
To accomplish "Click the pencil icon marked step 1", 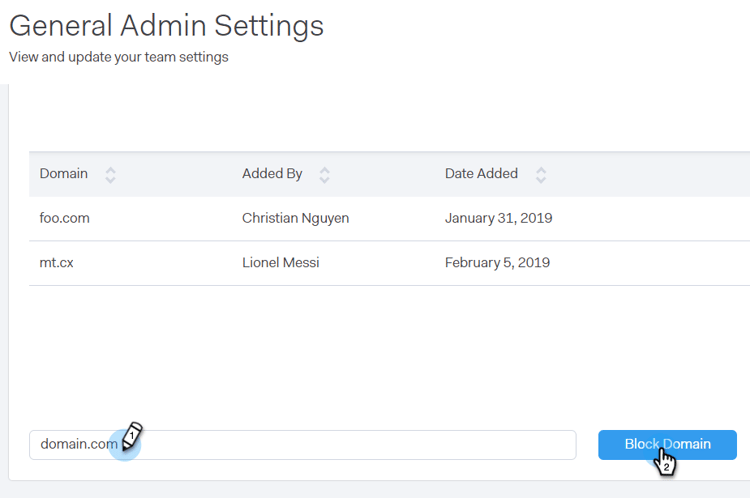I will 132,435.
